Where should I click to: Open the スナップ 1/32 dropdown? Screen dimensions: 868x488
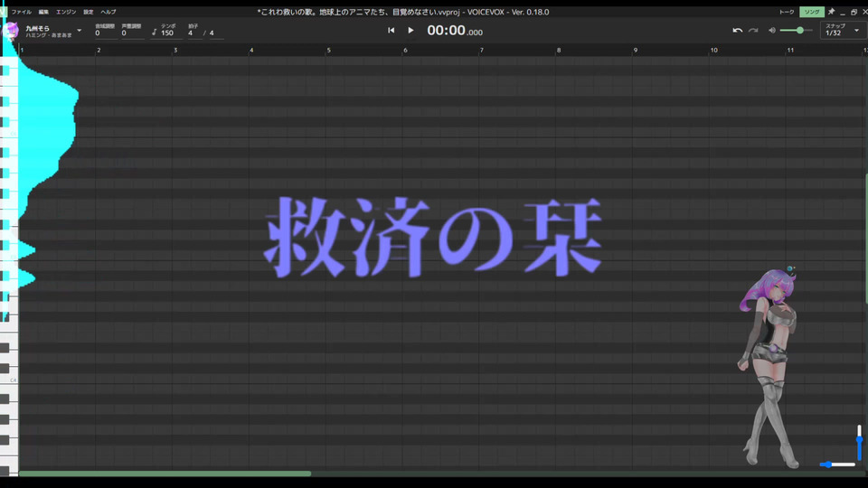click(x=842, y=31)
